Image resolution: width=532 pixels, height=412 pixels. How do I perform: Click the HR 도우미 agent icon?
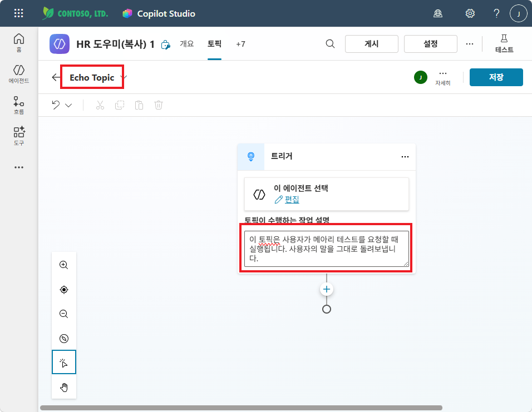(60, 44)
